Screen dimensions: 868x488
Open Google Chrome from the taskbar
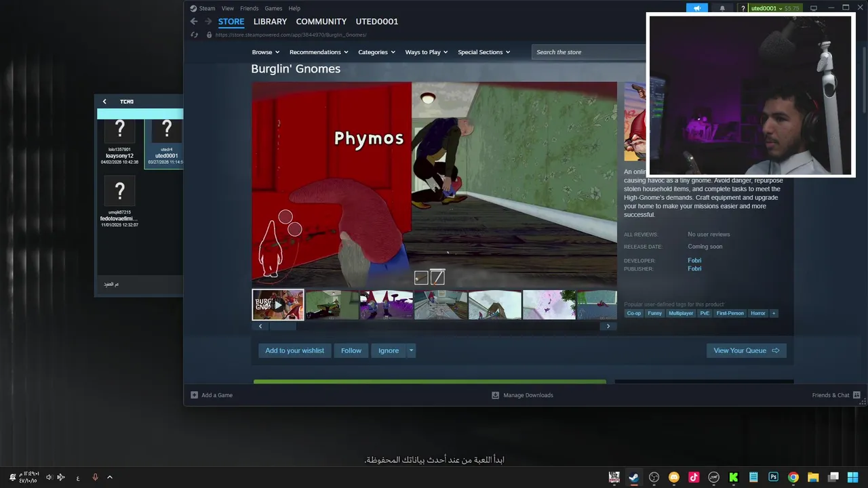point(793,477)
